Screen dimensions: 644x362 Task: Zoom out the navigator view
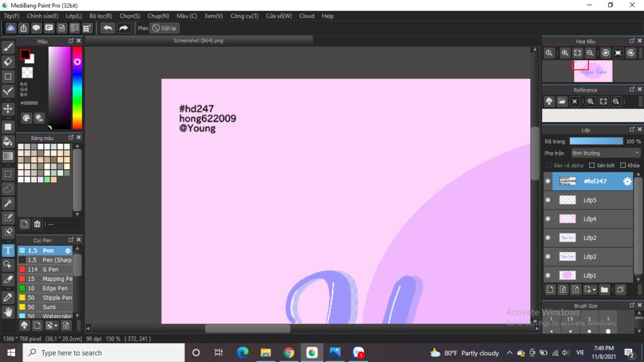590,53
